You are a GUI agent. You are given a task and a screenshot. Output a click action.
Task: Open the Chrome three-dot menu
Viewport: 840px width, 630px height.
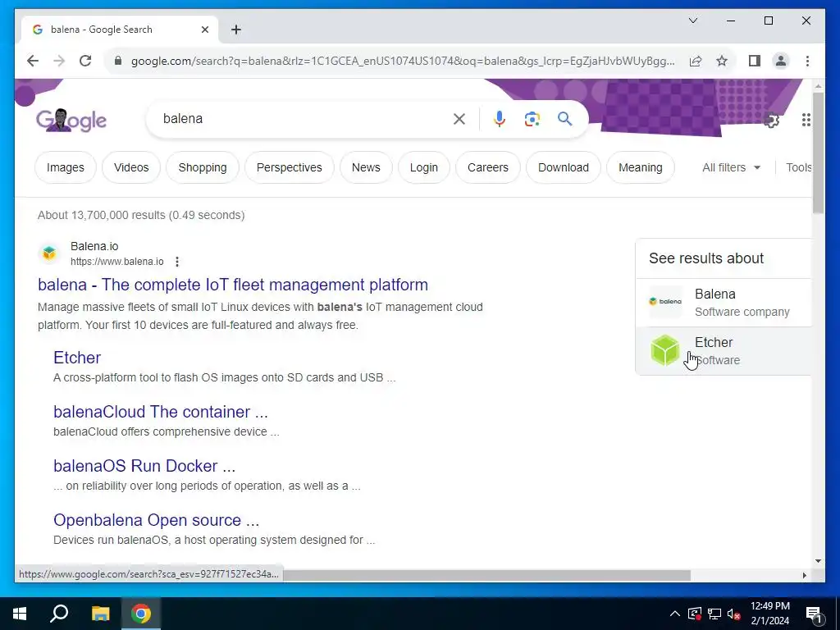(x=807, y=61)
